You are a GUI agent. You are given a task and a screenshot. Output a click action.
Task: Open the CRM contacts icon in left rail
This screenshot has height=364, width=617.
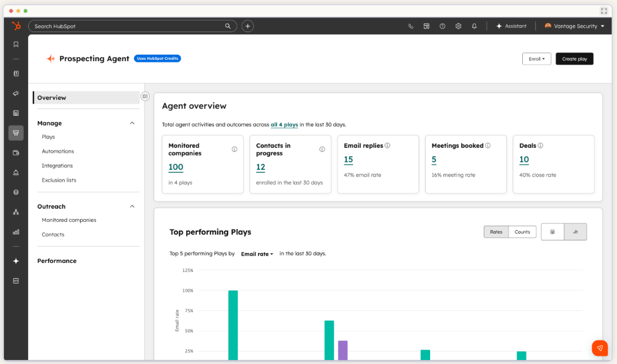pos(16,73)
